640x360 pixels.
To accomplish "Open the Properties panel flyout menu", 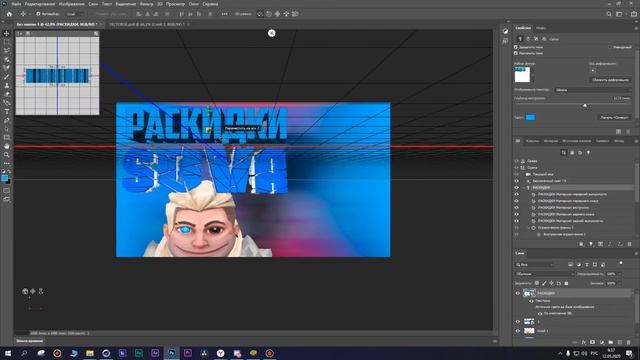I will pos(636,28).
